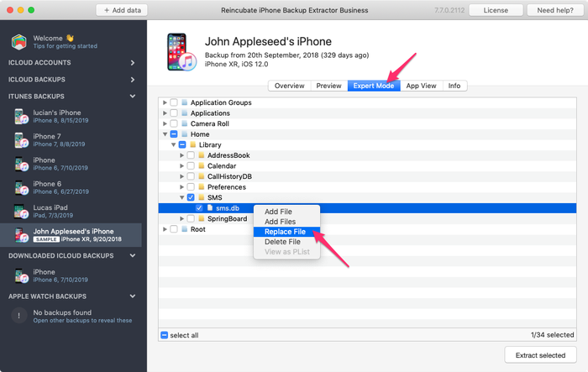Collapse the iTunes Backups section

133,96
